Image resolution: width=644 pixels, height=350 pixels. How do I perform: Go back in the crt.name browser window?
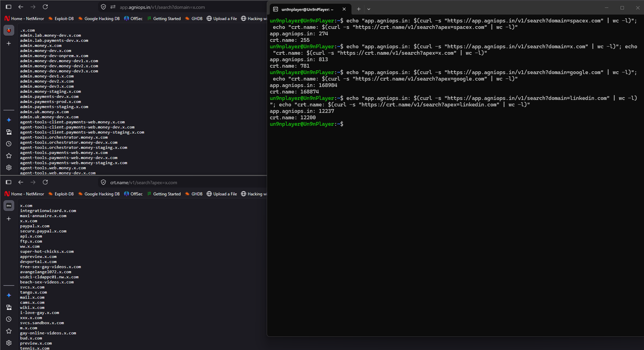(20, 182)
